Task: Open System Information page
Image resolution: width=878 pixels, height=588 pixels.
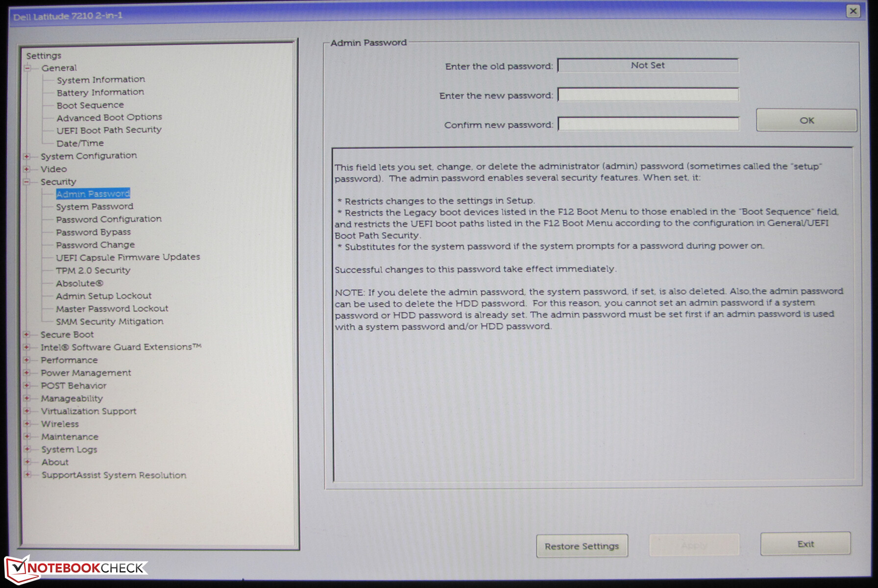Action: 101,79
